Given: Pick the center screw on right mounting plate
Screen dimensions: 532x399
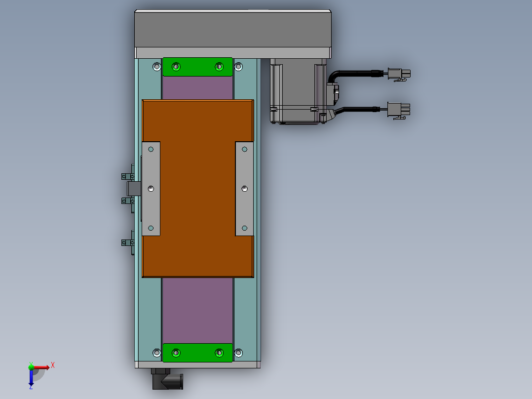Looking at the screenshot, I should tap(244, 189).
